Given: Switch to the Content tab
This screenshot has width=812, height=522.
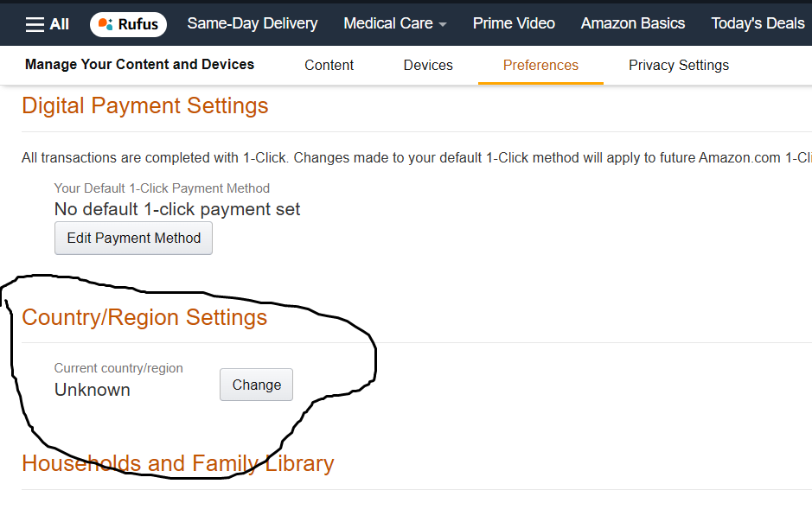Looking at the screenshot, I should point(329,66).
